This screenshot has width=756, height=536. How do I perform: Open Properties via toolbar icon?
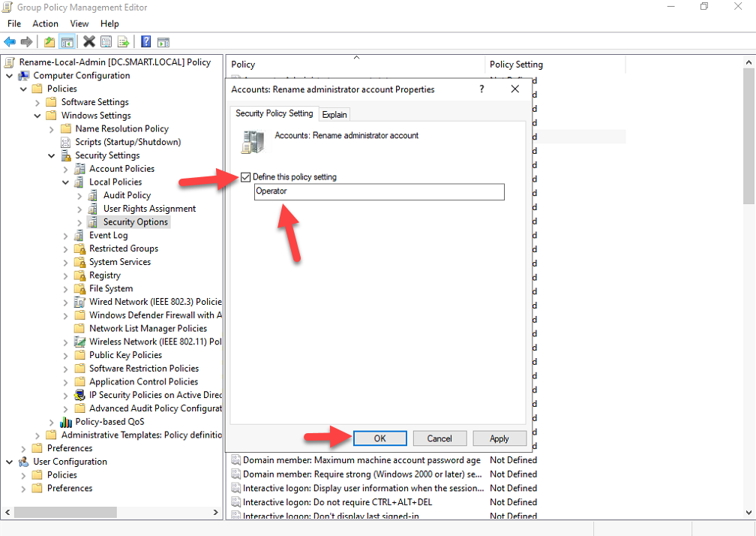point(106,42)
